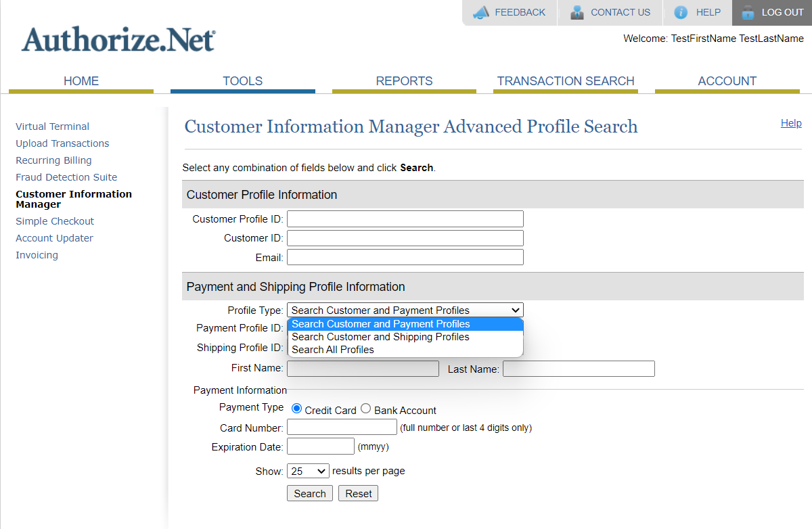Focus the First Name field

[363, 369]
